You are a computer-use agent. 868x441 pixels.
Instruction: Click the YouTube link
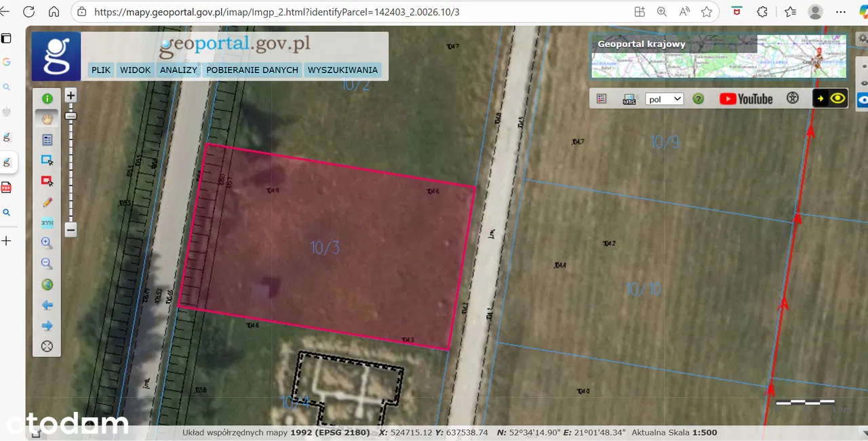[746, 99]
